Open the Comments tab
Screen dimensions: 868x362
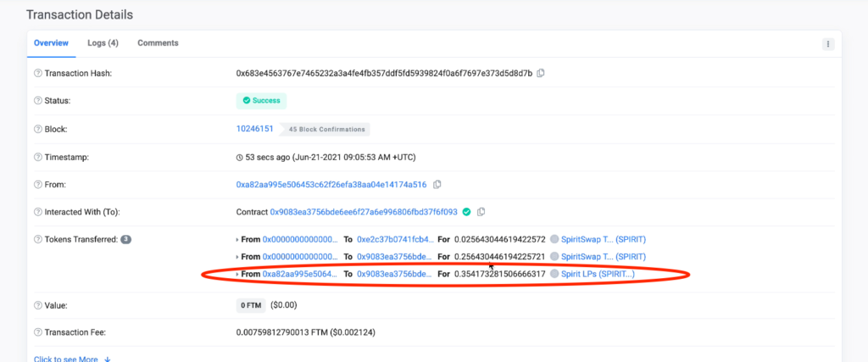click(x=158, y=43)
